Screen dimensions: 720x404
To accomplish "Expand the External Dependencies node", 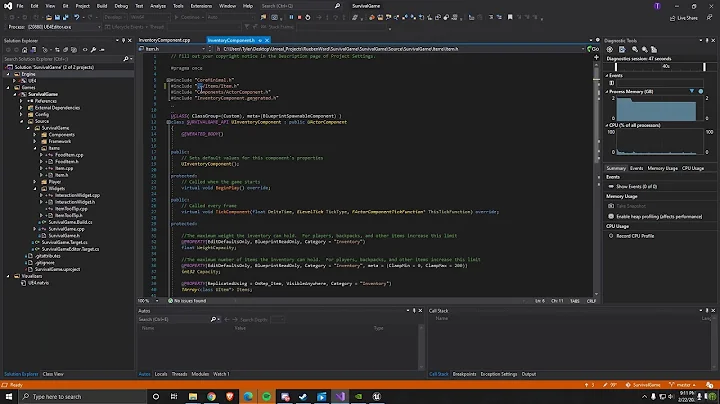I will click(21, 108).
